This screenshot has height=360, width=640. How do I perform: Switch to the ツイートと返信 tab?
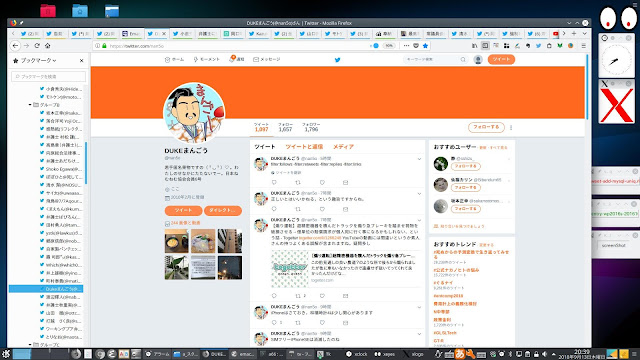304,147
